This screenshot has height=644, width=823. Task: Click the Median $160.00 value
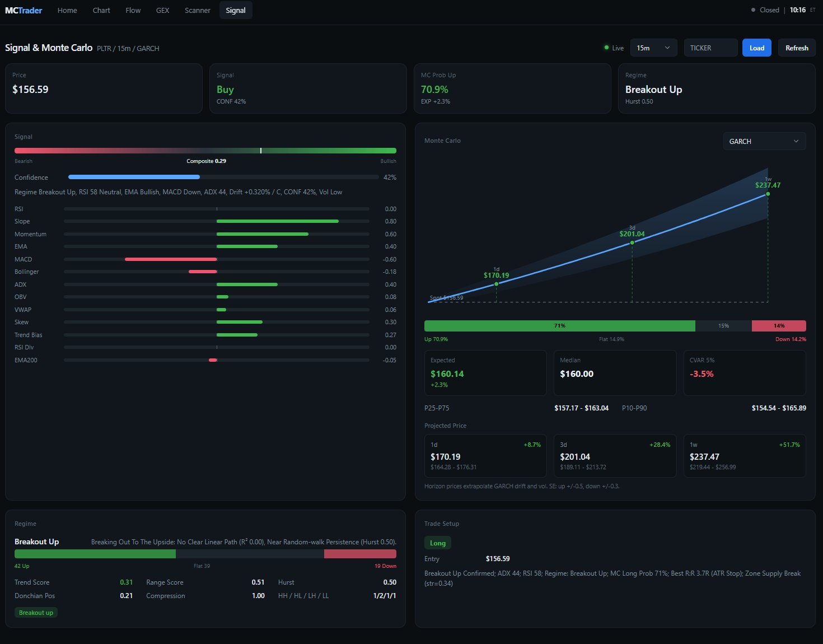coord(577,374)
